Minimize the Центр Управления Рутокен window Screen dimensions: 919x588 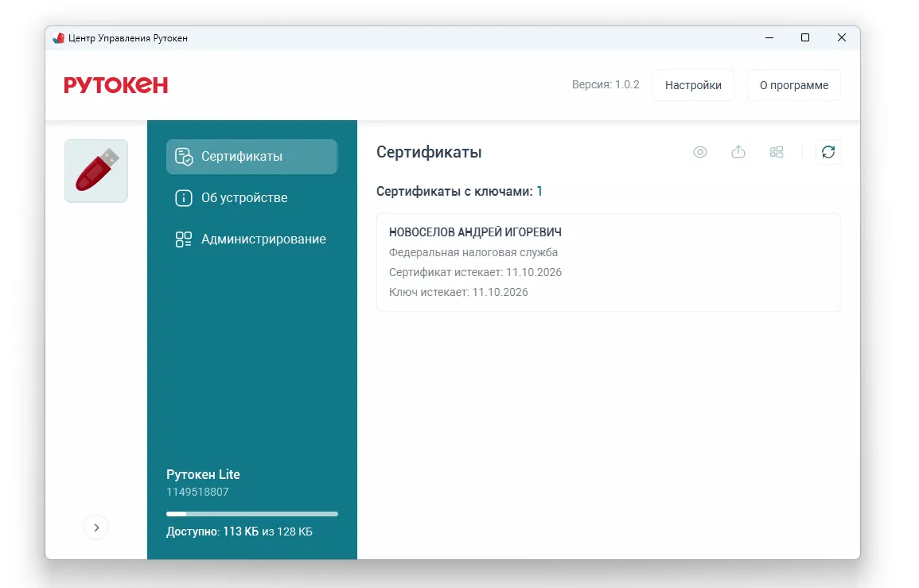[769, 37]
